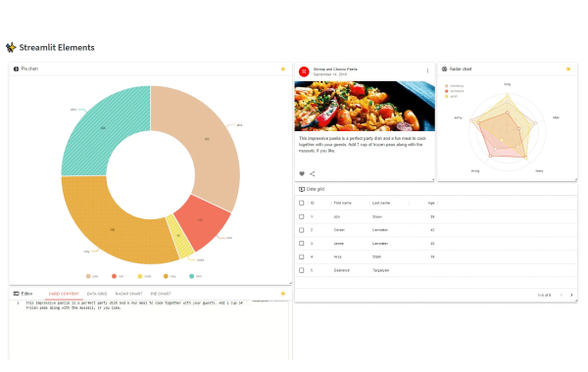The height and width of the screenshot is (372, 588).
Task: Click the Streamlit Elements logo icon
Action: click(11, 48)
